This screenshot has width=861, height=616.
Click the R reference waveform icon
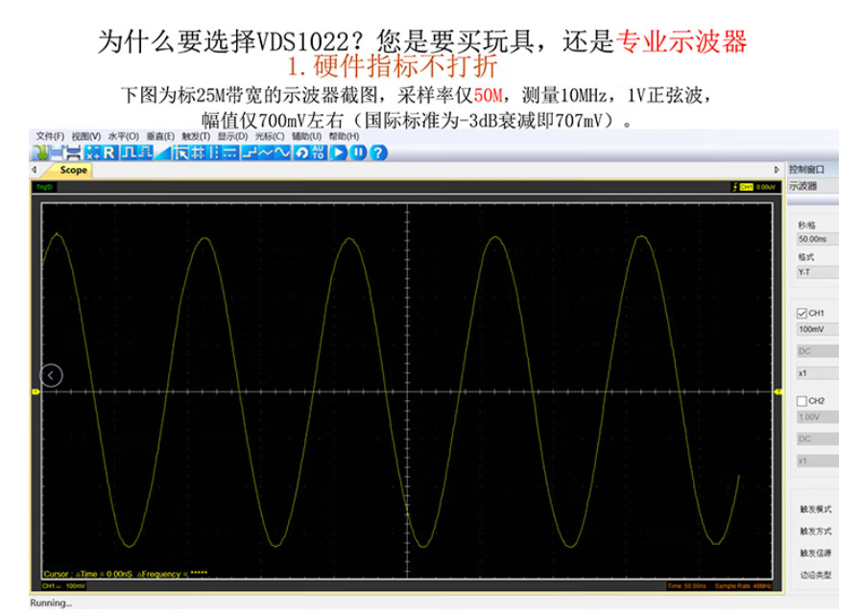coord(109,153)
